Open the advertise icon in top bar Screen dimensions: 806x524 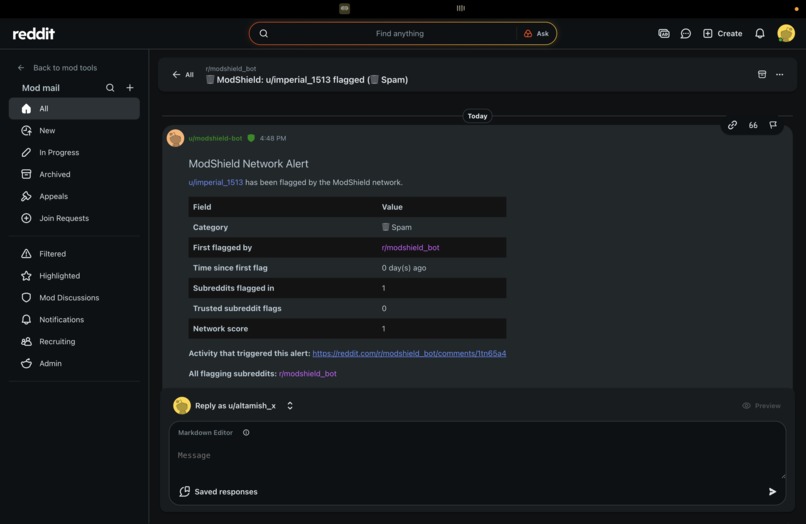(664, 33)
